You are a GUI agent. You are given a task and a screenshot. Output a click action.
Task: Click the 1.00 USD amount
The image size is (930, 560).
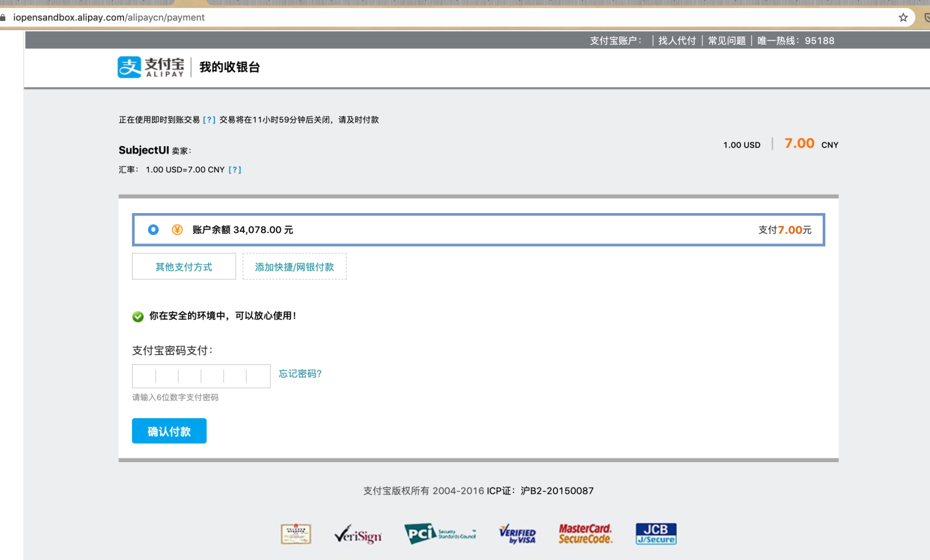(742, 145)
